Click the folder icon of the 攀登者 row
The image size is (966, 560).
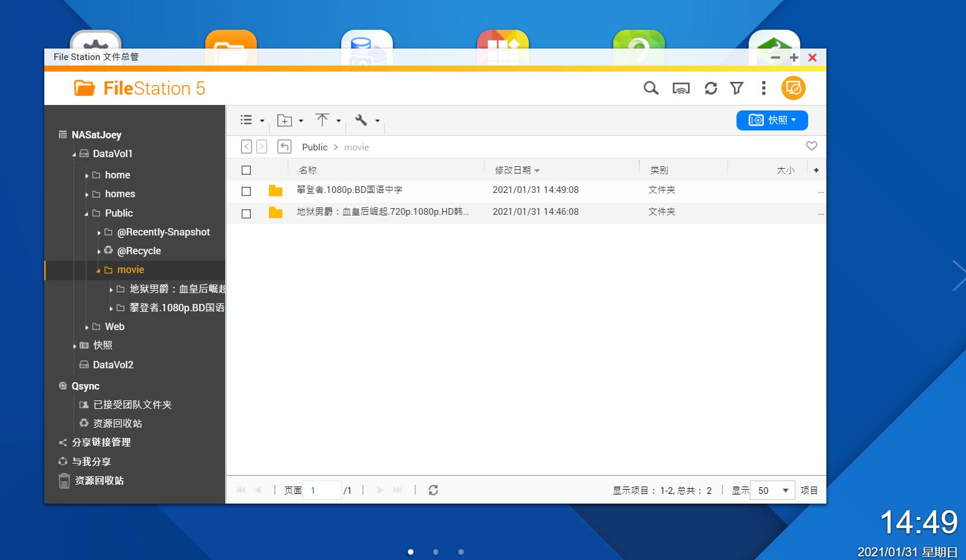(276, 191)
